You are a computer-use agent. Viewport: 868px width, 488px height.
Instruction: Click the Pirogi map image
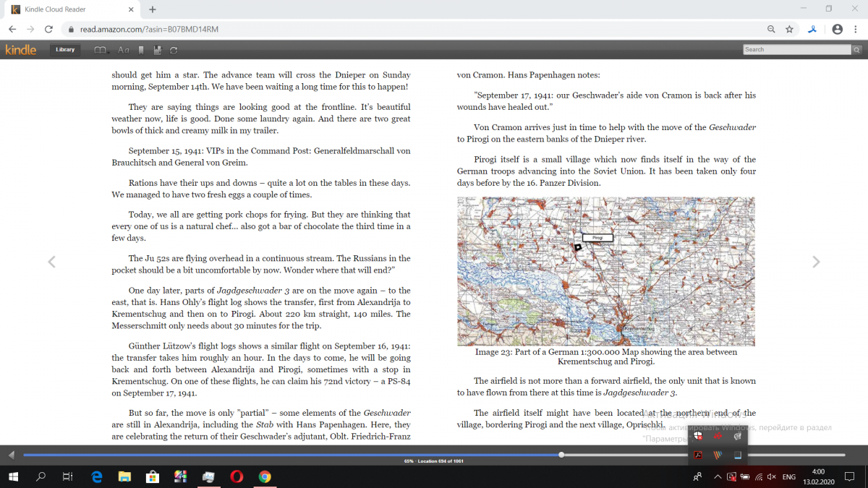pos(605,271)
